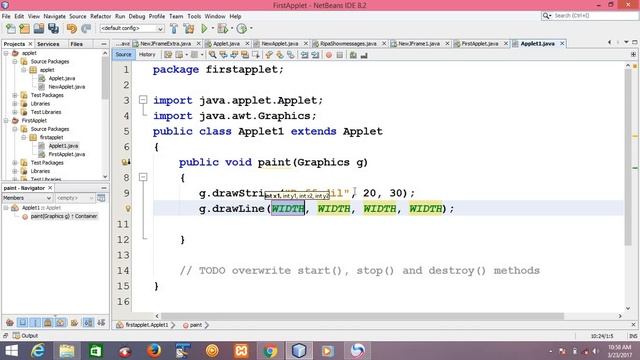Viewport: 640px width, 360px height.
Task: Click the Shift Line Left icon
Action: coord(304,55)
